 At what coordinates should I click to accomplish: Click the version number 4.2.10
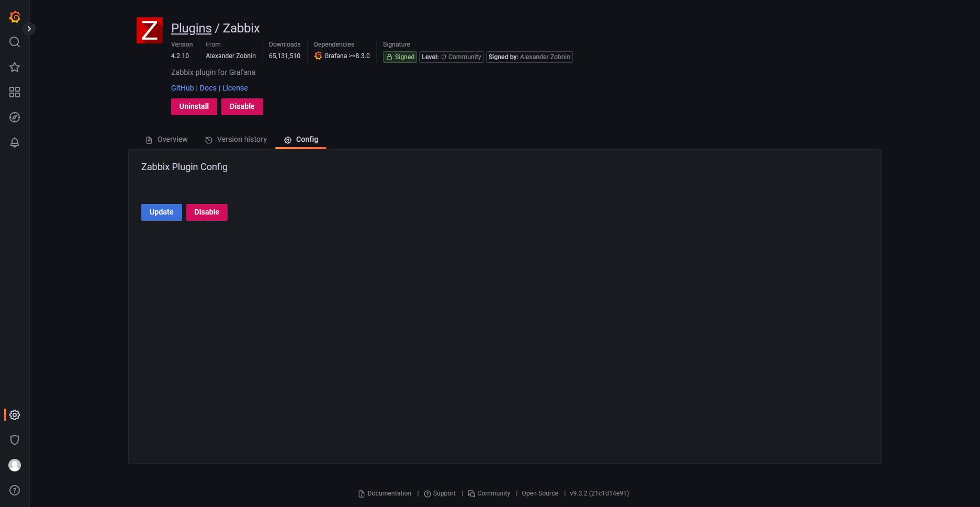pos(180,56)
